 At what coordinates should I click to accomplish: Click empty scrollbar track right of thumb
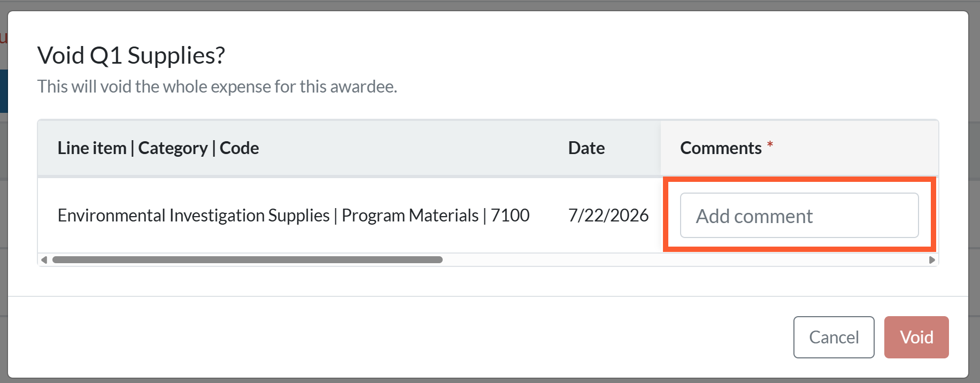[x=684, y=260]
